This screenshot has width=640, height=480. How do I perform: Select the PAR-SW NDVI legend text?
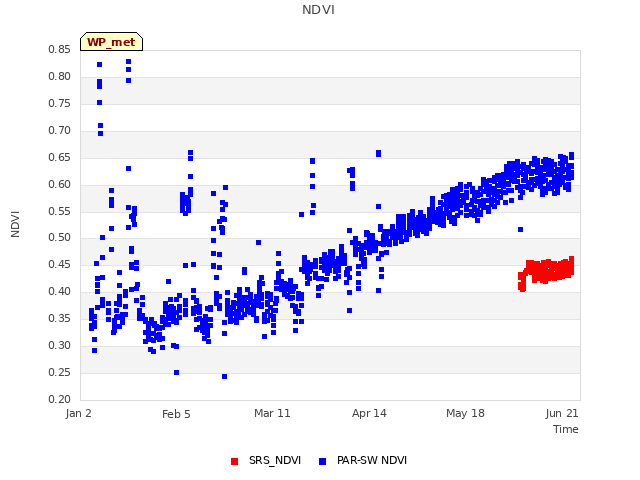(x=372, y=460)
